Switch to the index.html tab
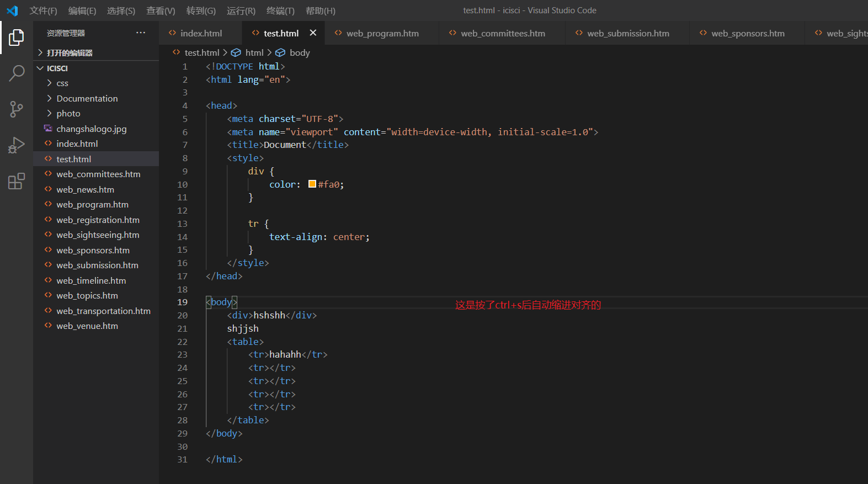The height and width of the screenshot is (484, 868). click(x=200, y=33)
